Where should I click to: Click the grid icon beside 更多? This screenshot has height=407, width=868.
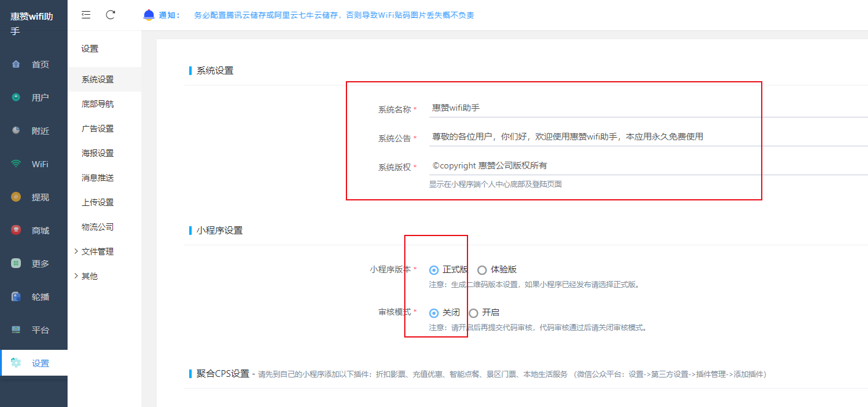pos(16,263)
